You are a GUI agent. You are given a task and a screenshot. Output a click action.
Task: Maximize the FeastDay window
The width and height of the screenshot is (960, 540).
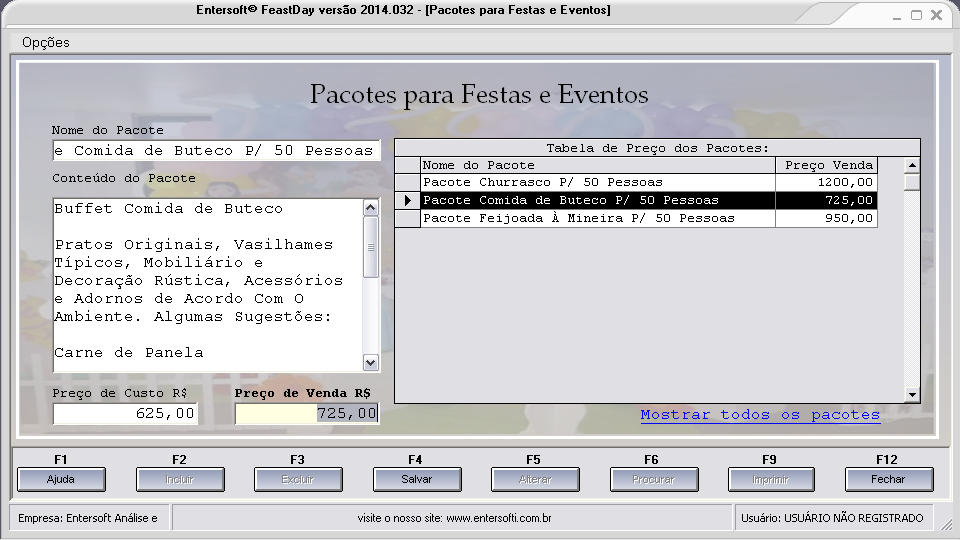(x=917, y=15)
